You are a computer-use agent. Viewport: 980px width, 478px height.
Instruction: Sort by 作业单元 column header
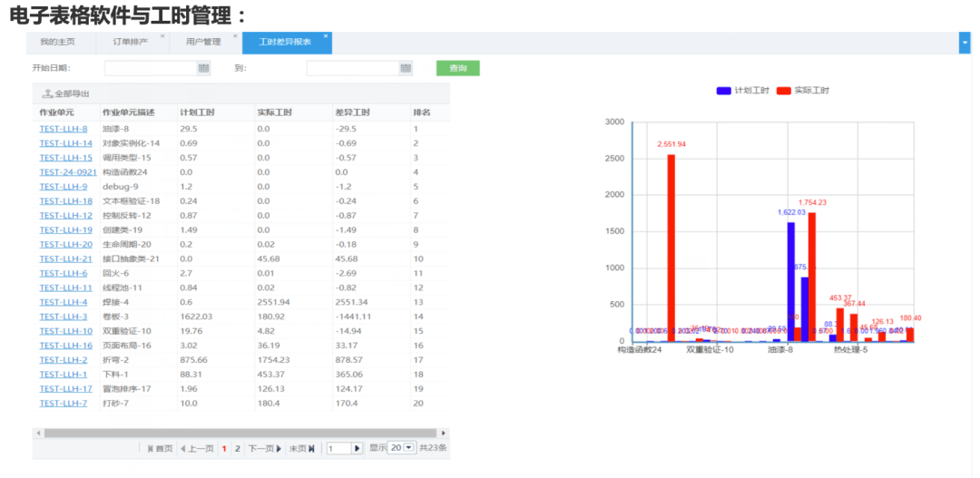coord(57,112)
